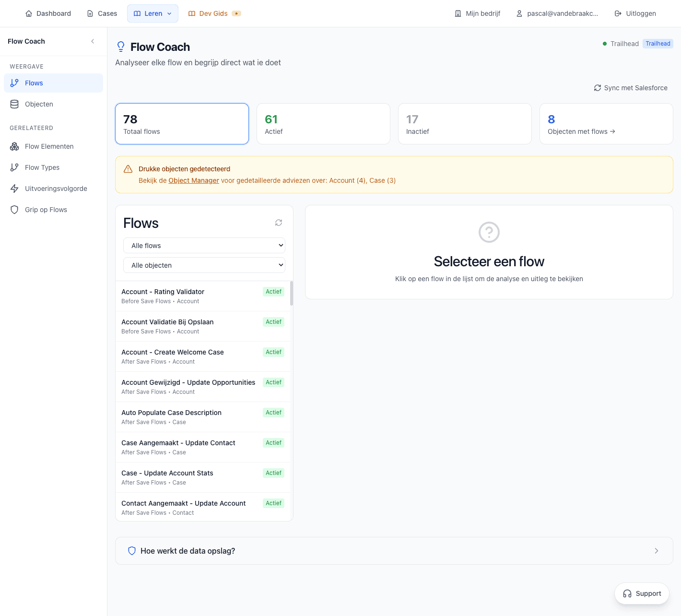Screen dimensions: 681x616
Task: Click the Support button
Action: [642, 594]
